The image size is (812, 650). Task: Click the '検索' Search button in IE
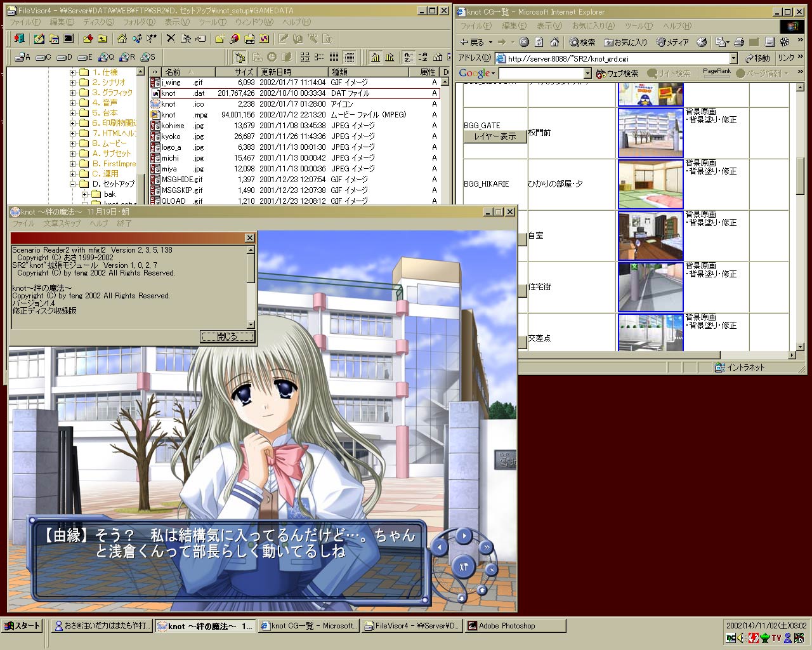click(x=582, y=42)
